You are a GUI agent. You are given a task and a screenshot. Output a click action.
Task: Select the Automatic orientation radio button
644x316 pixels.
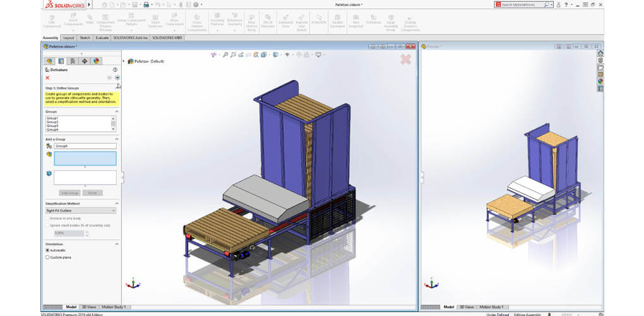(x=47, y=250)
